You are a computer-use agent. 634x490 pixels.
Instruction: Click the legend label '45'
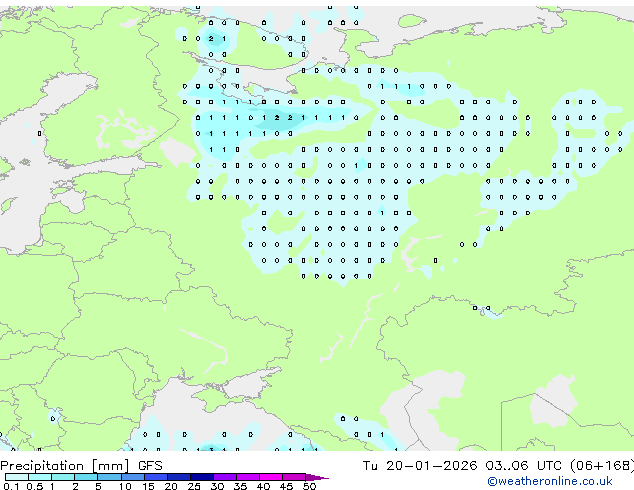pyautogui.click(x=286, y=486)
